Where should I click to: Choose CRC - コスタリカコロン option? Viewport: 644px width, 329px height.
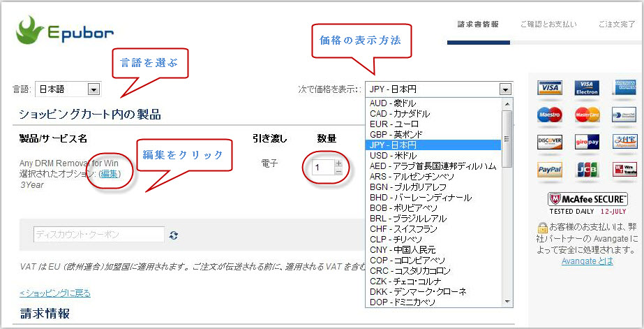tap(434, 270)
